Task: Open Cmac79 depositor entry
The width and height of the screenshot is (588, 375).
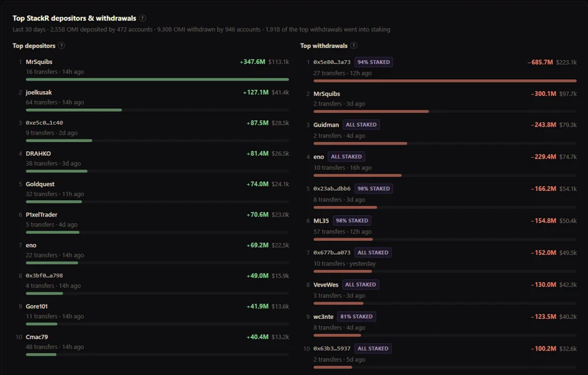Action: pyautogui.click(x=37, y=337)
